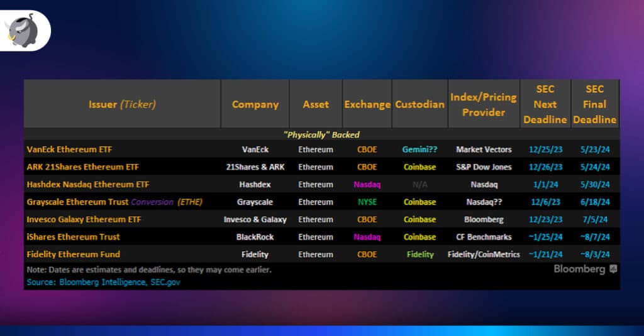Viewport: 644px width, 336px height.
Task: Click the Grayscale company cell
Action: (x=255, y=202)
